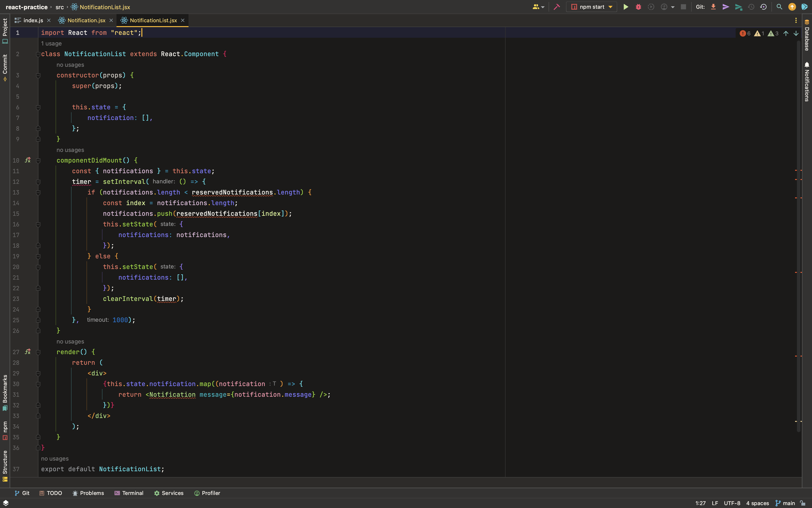Screen dimensions: 812x508
Task: Build project with hammer icon
Action: tap(557, 7)
